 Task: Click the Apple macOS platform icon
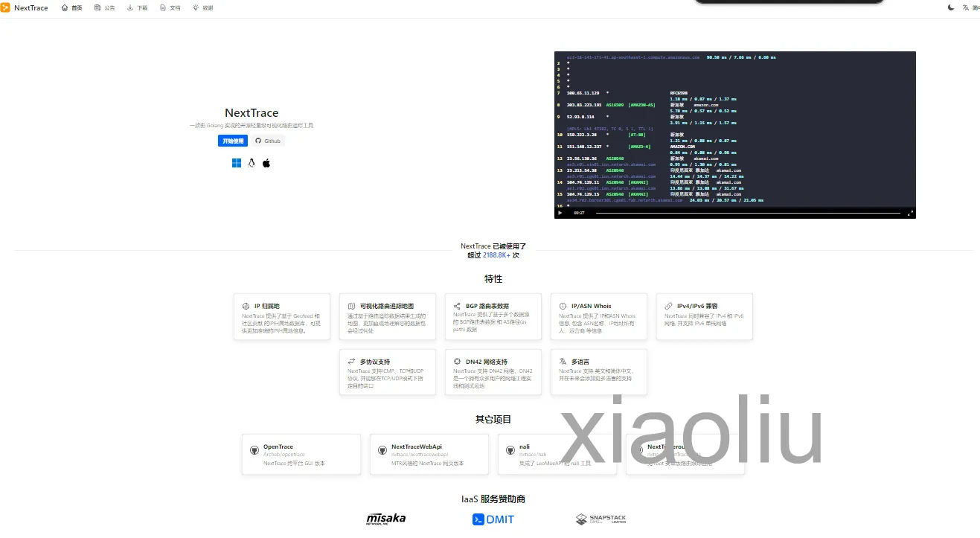point(266,163)
